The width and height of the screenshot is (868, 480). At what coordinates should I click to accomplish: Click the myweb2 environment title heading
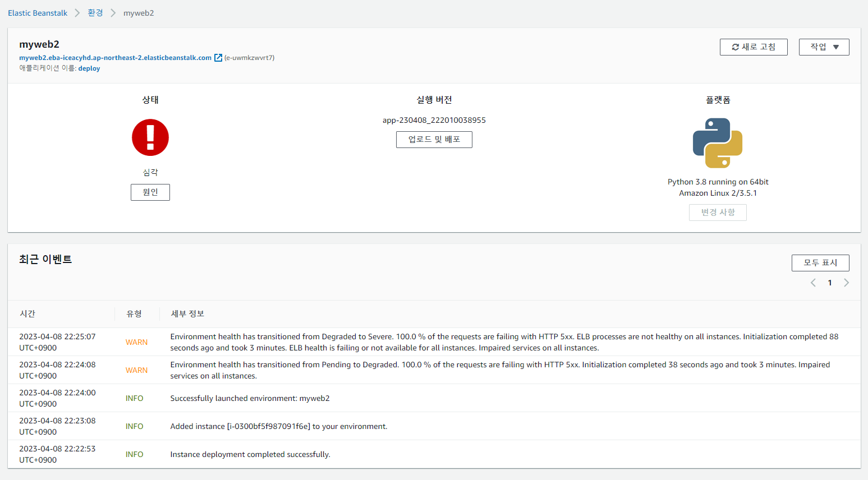tap(39, 44)
